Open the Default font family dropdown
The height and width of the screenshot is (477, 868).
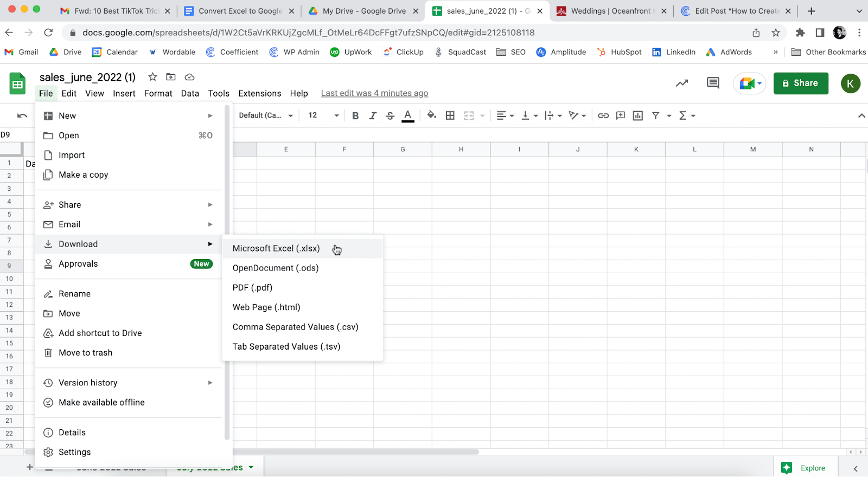266,115
